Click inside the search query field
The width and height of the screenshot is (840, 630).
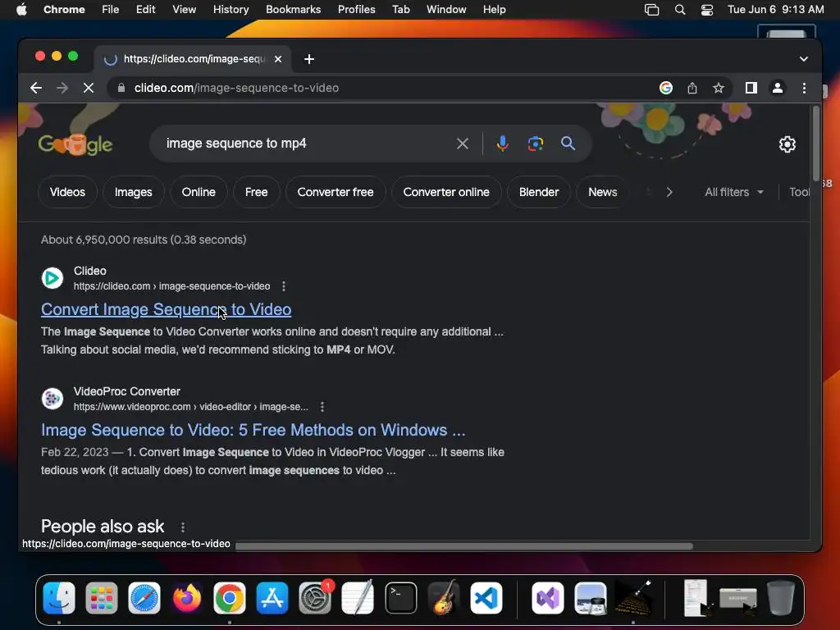coord(305,144)
